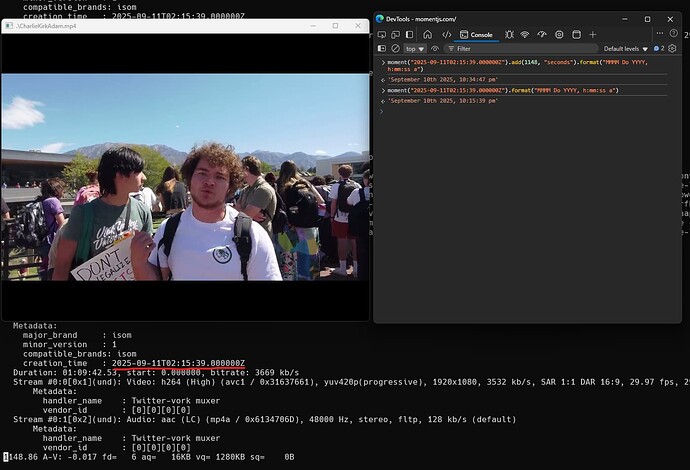This screenshot has width=690, height=470.
Task: Select the 'September 10th 2025, 10:15:39 pm' result
Action: click(x=442, y=101)
